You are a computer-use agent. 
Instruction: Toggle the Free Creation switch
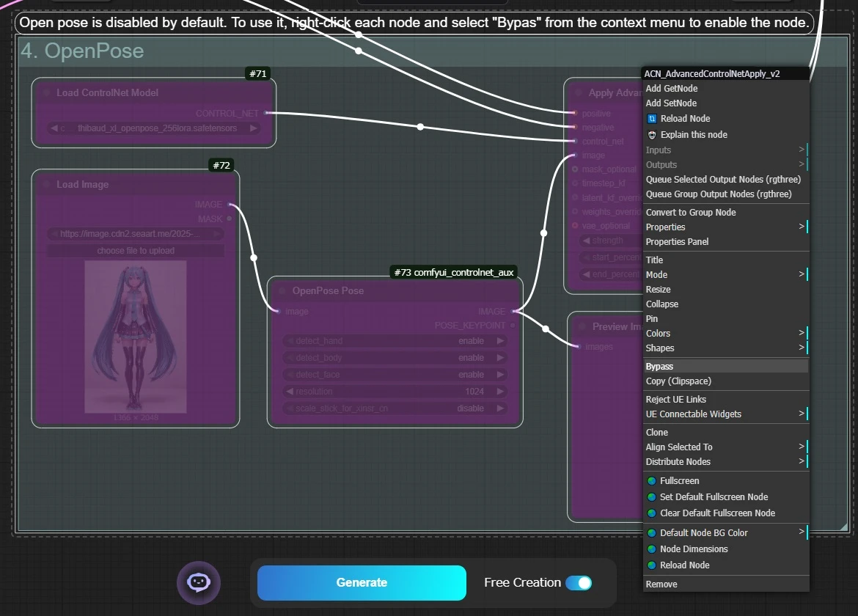click(x=579, y=583)
